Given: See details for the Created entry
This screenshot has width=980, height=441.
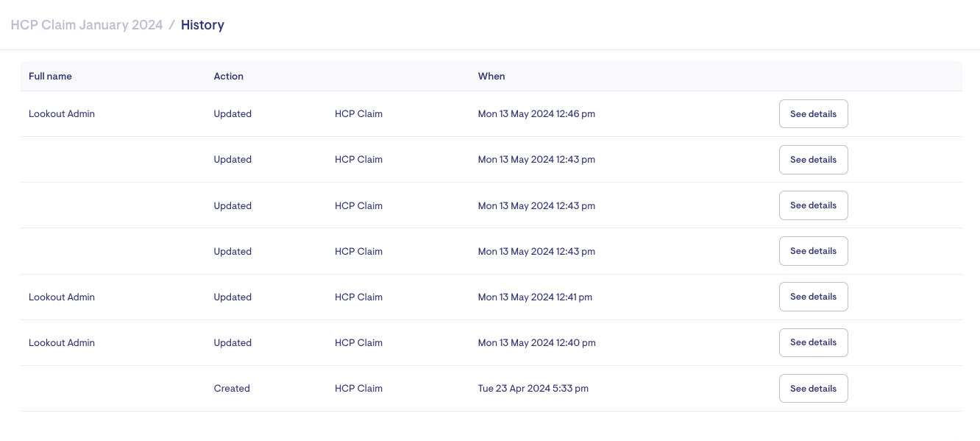Looking at the screenshot, I should coord(813,389).
